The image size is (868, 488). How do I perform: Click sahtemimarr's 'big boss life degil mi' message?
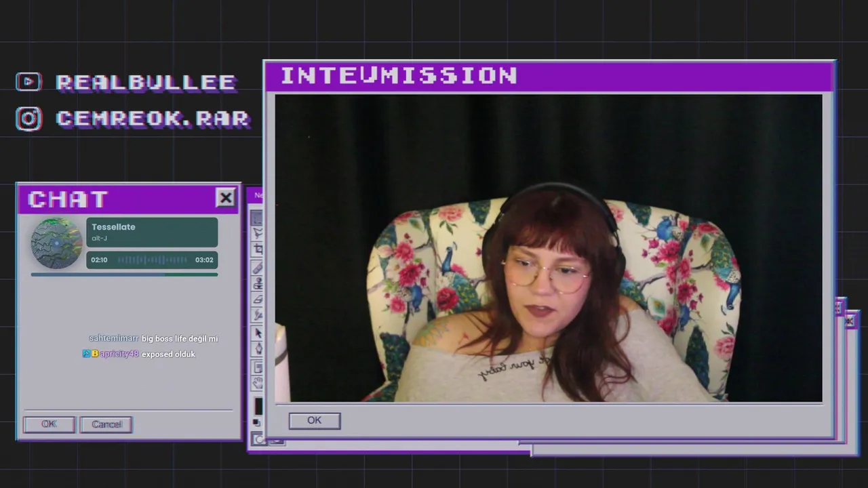[x=180, y=338]
